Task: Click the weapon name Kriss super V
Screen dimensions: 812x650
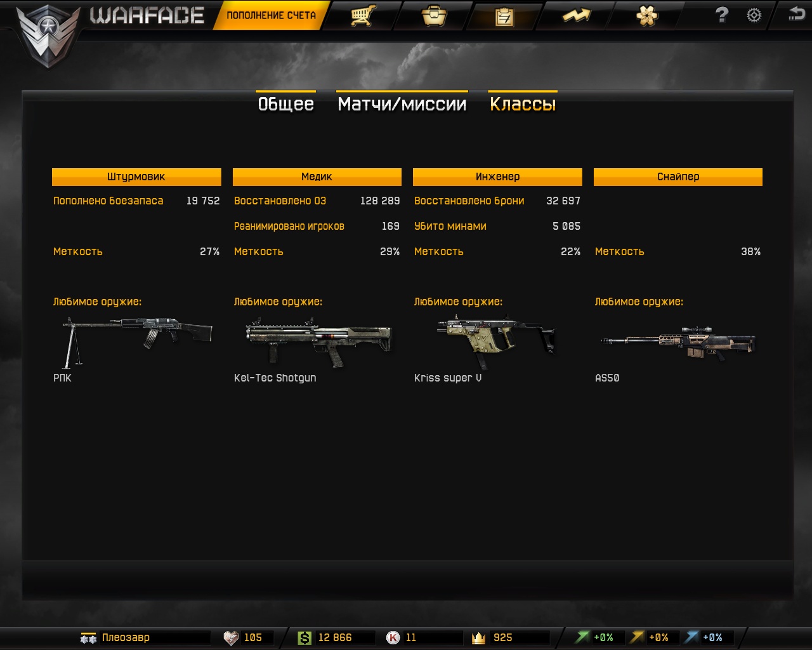Action: tap(448, 378)
